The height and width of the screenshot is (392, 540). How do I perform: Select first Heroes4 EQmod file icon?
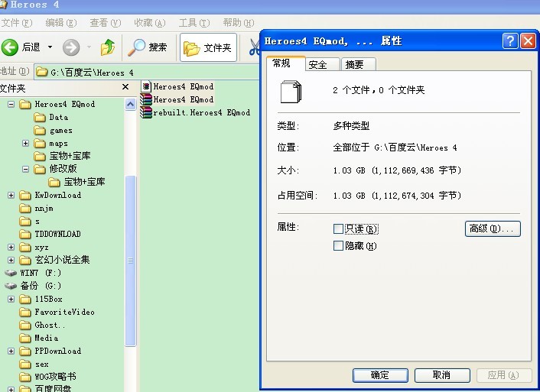point(146,86)
